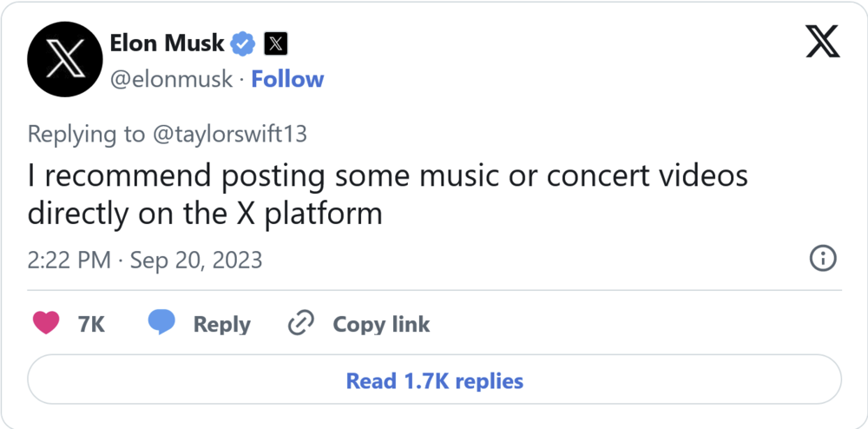Open the info circle icon

822,258
